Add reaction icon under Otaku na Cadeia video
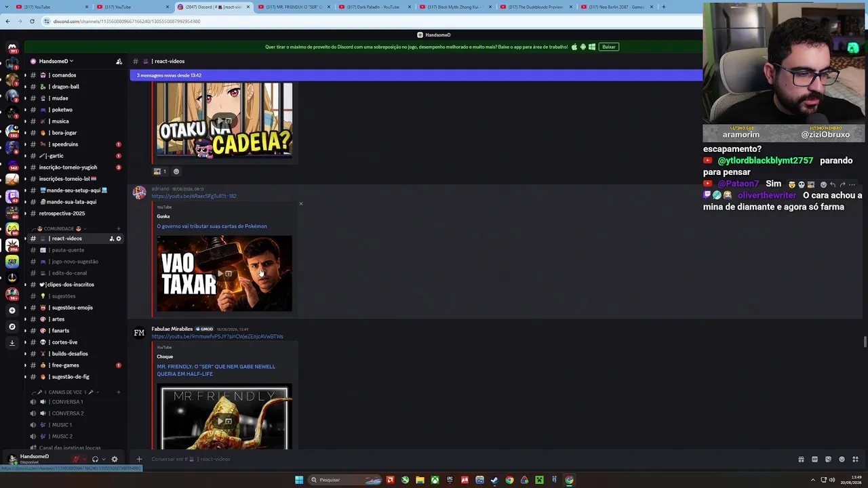The width and height of the screenshot is (868, 488). pyautogui.click(x=176, y=171)
